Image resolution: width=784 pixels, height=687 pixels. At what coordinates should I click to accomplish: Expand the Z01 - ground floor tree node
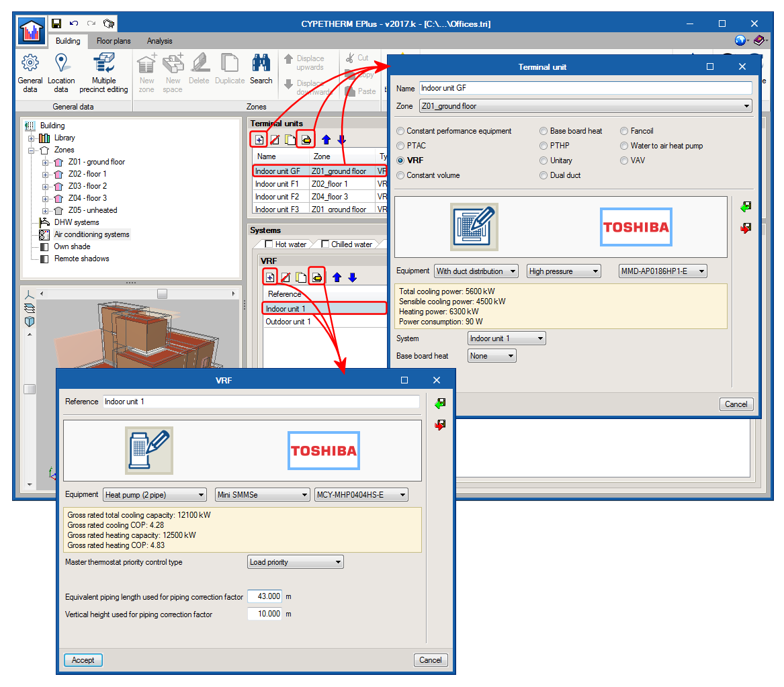pyautogui.click(x=45, y=162)
